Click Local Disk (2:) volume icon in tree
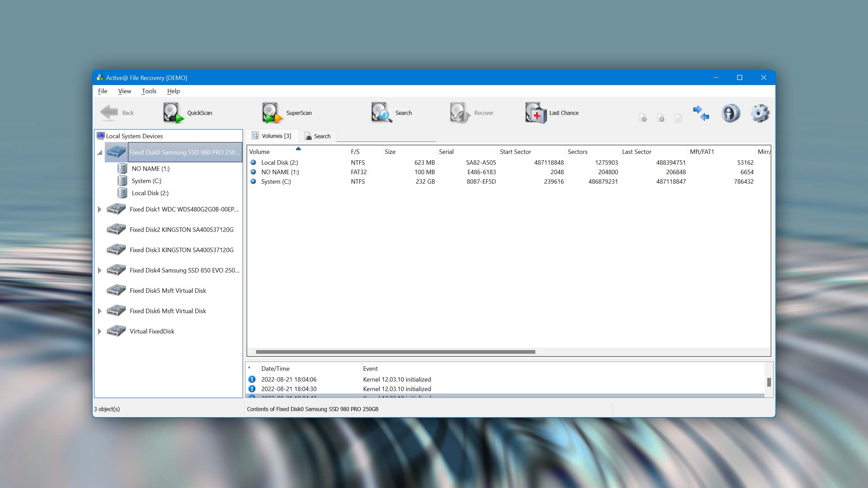Screen dimensions: 868x488 [x=122, y=193]
